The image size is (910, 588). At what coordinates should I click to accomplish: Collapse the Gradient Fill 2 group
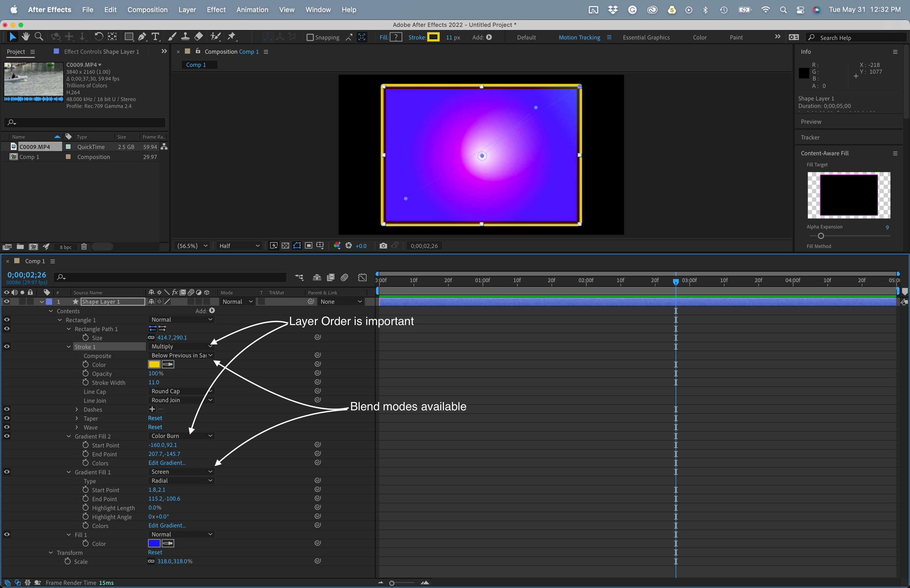[x=69, y=436]
